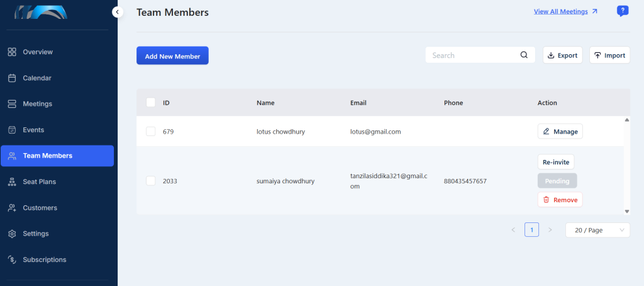The image size is (644, 286).
Task: Click the Add New Member button
Action: tap(172, 55)
